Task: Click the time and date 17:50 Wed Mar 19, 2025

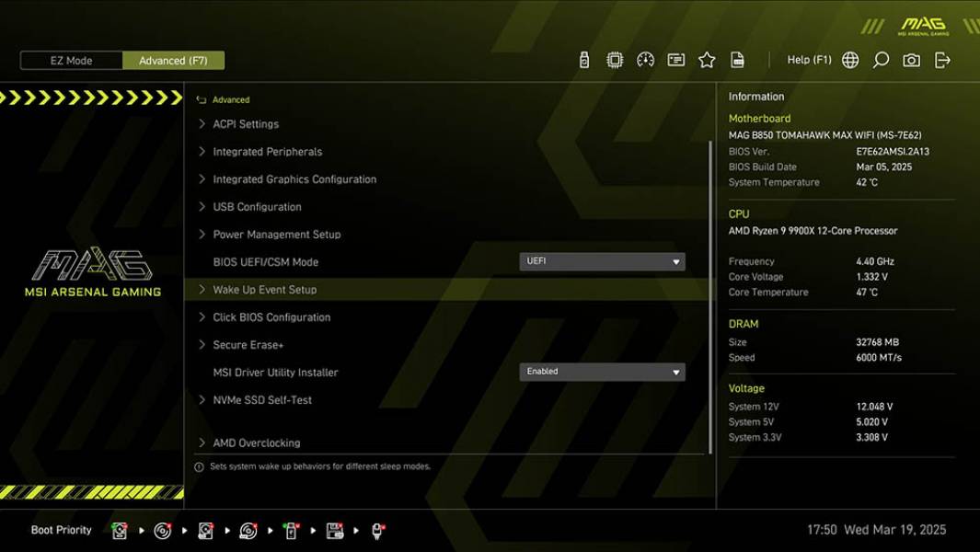Action: [x=876, y=530]
